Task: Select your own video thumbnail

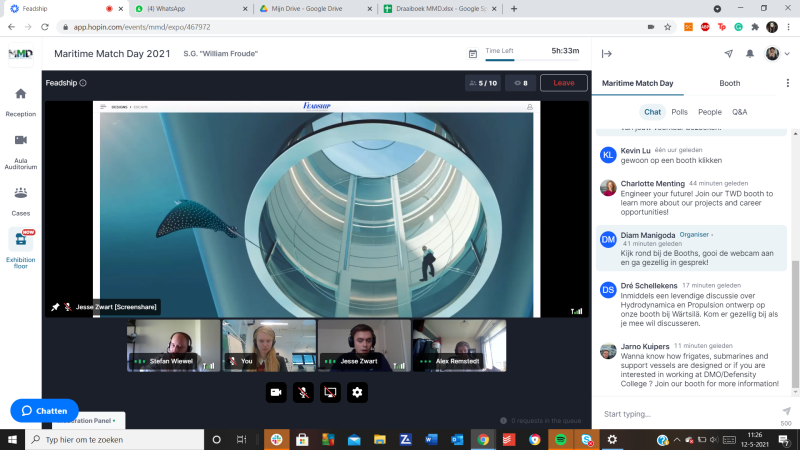Action: (269, 345)
